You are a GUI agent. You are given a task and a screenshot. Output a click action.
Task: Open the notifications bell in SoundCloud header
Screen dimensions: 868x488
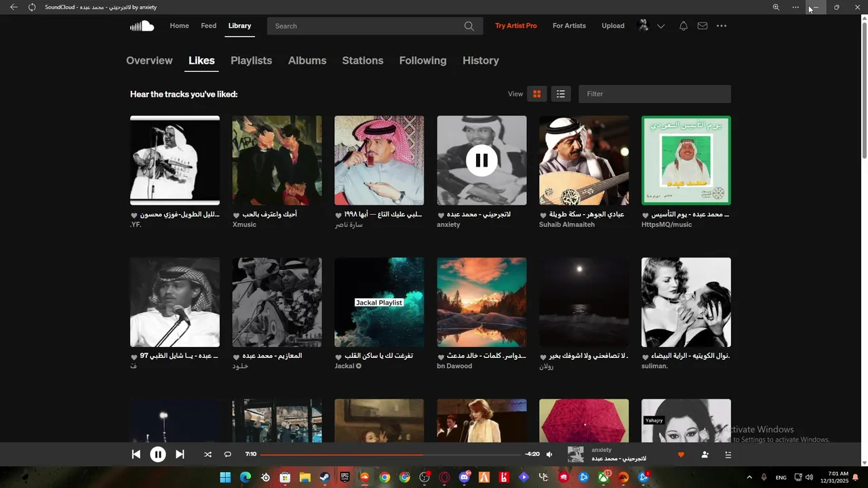[684, 26]
